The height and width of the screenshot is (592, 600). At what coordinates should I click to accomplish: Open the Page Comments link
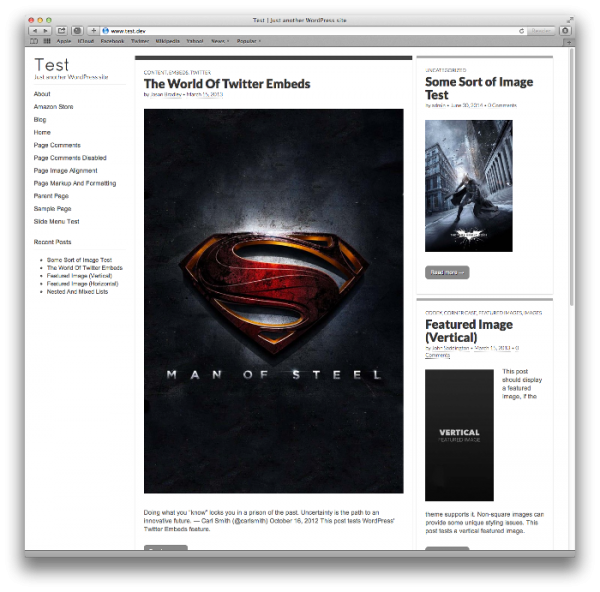57,145
